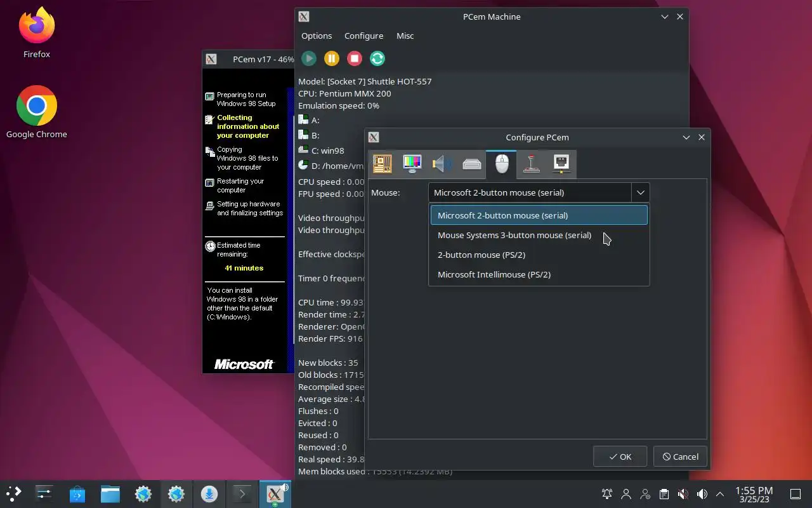812x508 pixels.
Task: Pause emulation with the yellow pause icon
Action: coord(332,58)
